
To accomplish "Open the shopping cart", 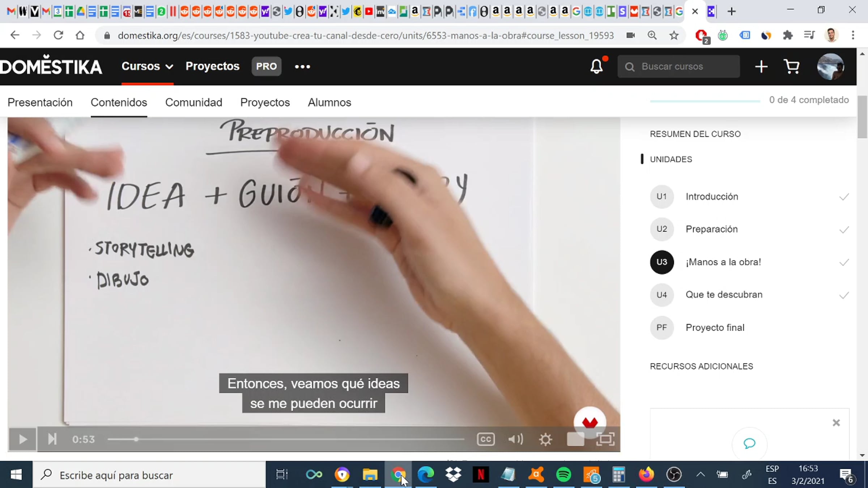I will point(791,67).
